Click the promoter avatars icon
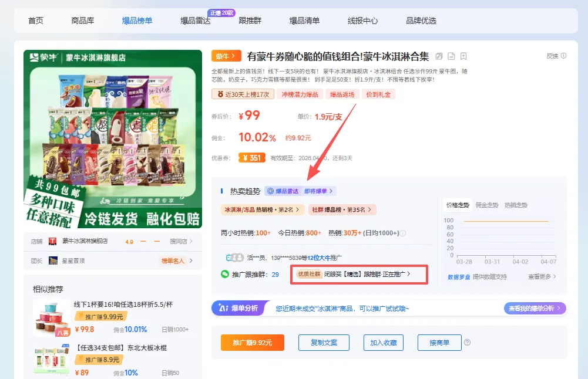 (235, 258)
